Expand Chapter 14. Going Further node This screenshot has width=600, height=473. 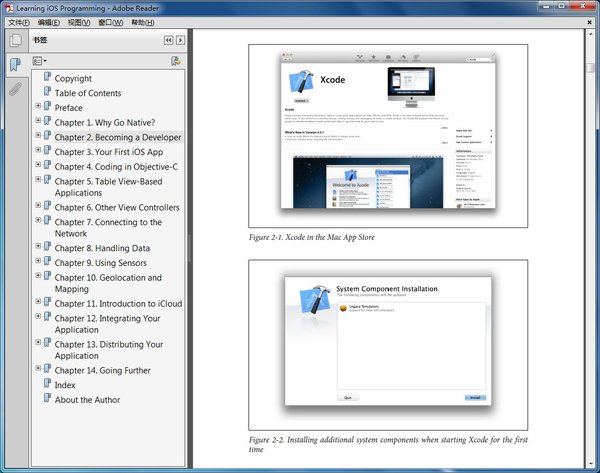coord(38,369)
